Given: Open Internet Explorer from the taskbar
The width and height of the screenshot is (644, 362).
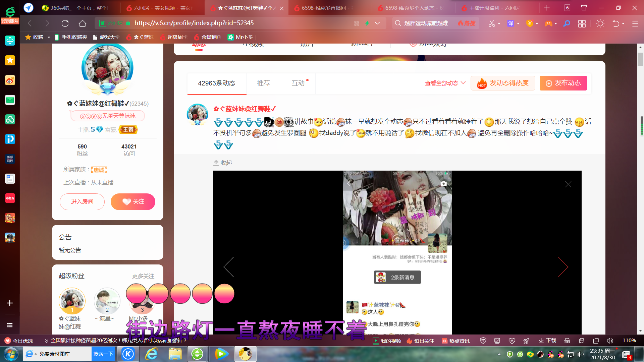Looking at the screenshot, I should point(152,354).
